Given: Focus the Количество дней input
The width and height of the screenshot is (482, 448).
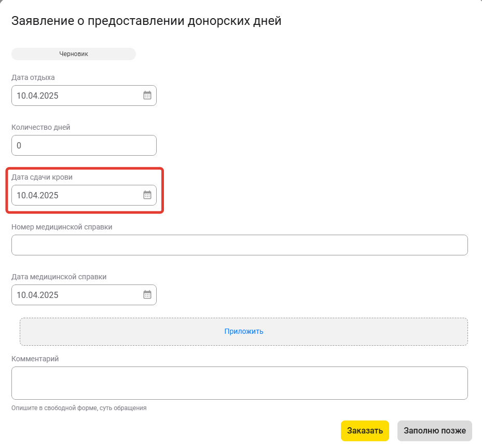Looking at the screenshot, I should (x=84, y=145).
